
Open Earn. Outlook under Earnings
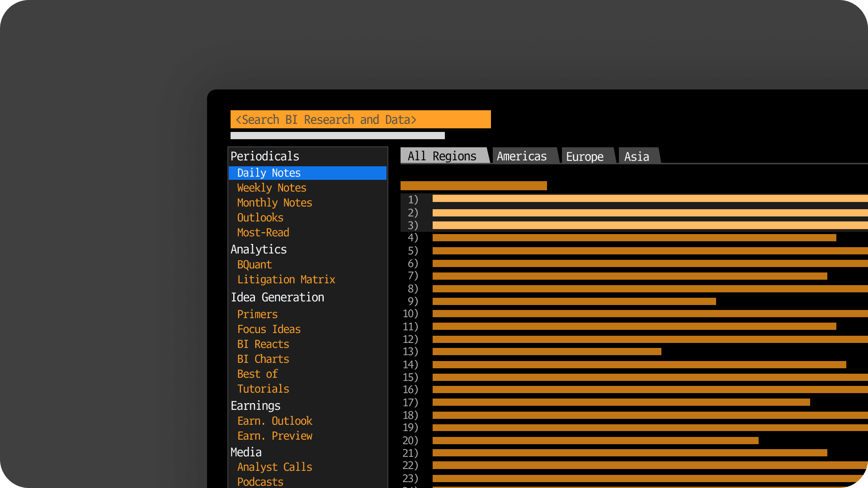[274, 421]
